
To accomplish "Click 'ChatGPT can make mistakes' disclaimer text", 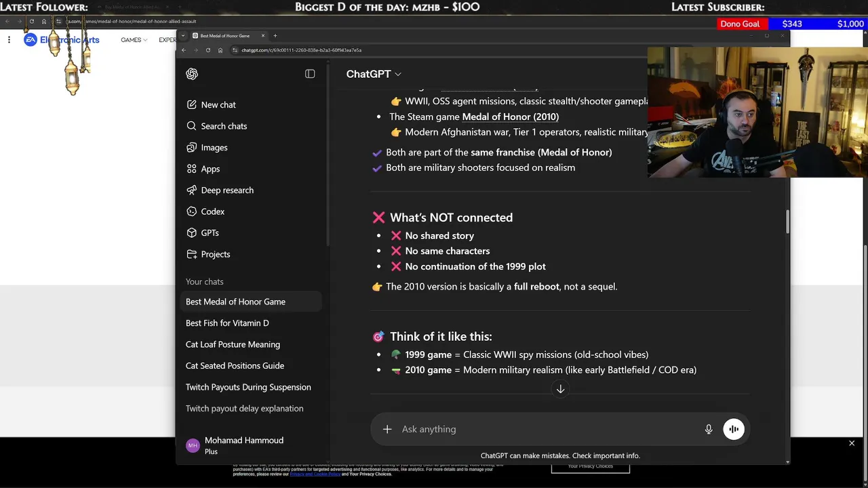I will click(x=560, y=456).
